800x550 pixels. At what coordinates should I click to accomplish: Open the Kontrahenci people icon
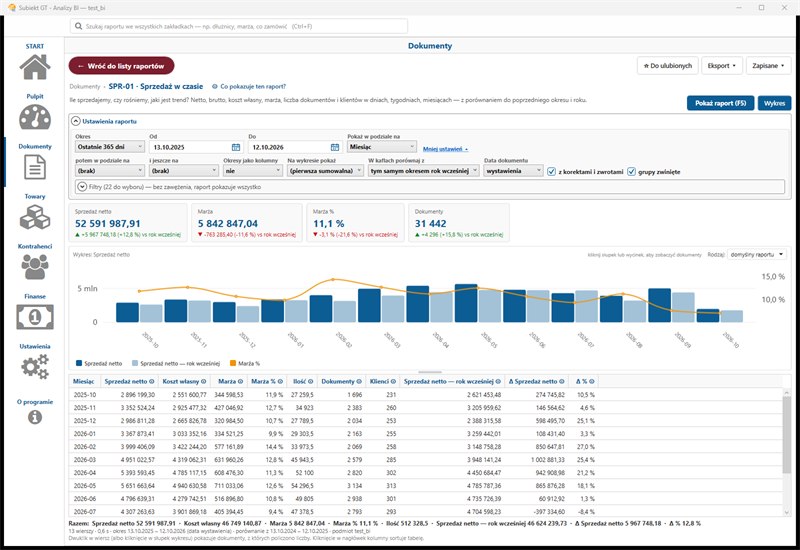click(35, 267)
